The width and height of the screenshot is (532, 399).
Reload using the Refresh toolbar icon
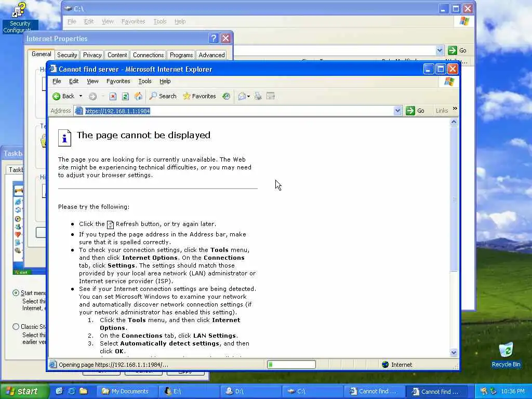[x=125, y=97]
